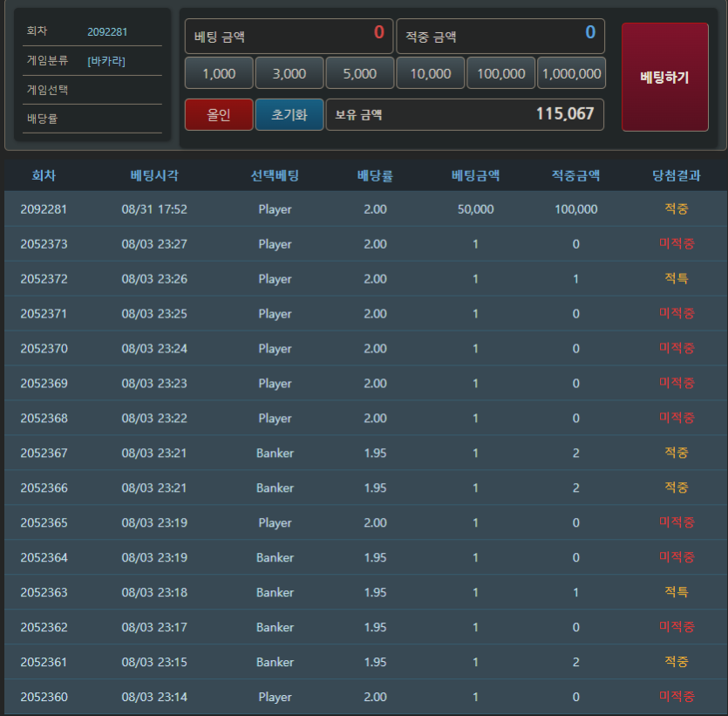Click bet time 08/03 23:17

pos(154,627)
